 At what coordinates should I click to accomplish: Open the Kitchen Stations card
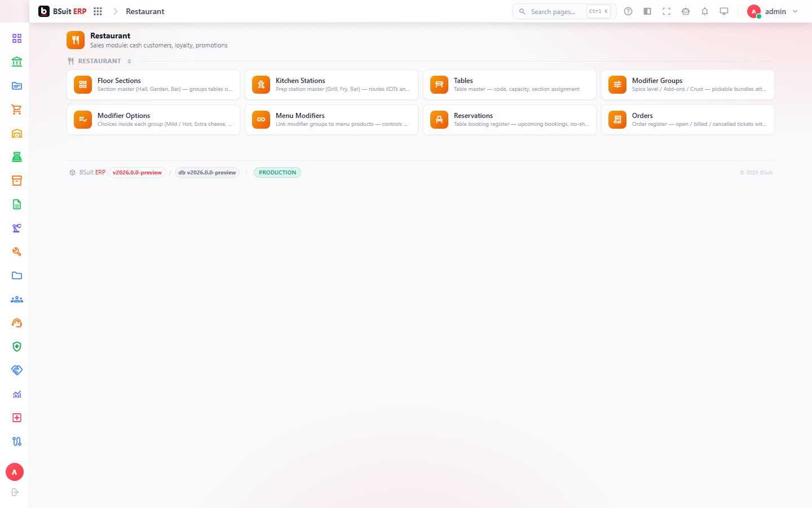click(x=332, y=85)
